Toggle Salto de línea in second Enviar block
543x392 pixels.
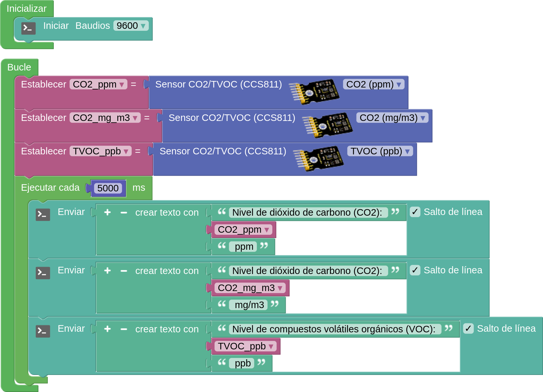pos(415,270)
